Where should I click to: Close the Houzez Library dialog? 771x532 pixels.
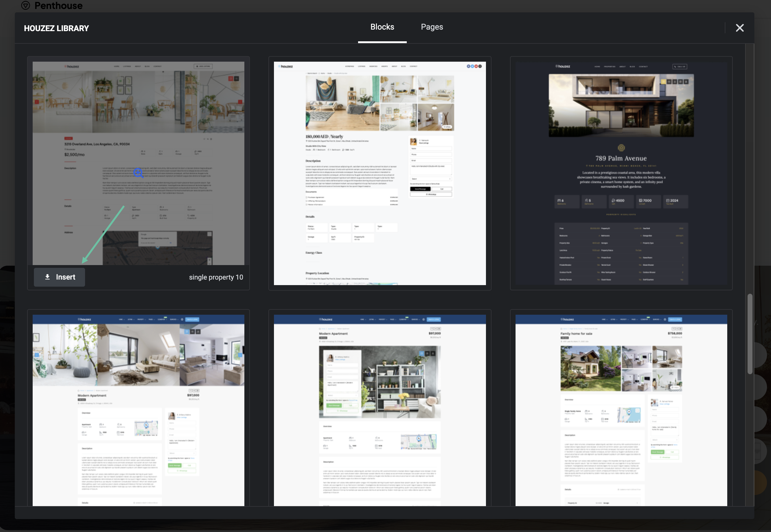[x=739, y=28]
